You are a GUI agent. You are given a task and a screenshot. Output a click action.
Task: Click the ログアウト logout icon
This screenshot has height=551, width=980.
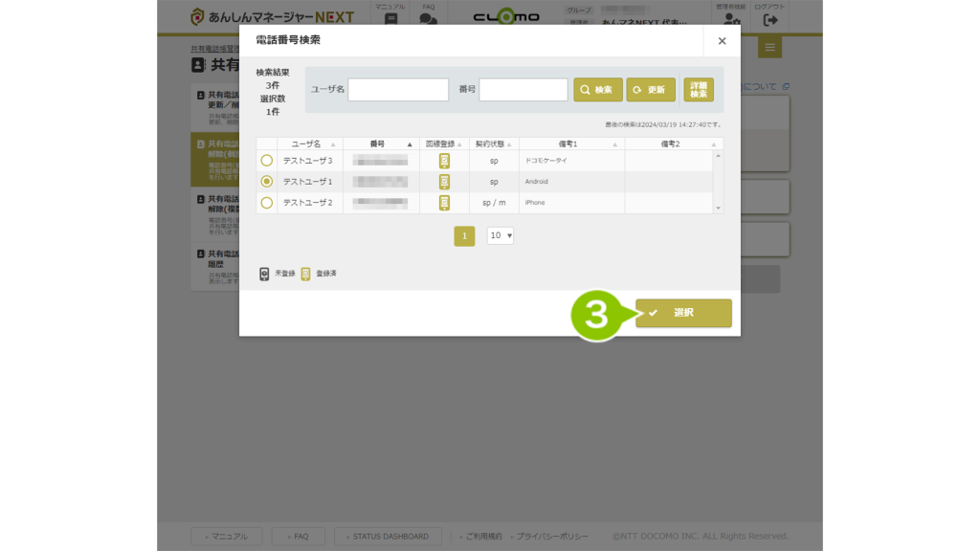tap(770, 20)
